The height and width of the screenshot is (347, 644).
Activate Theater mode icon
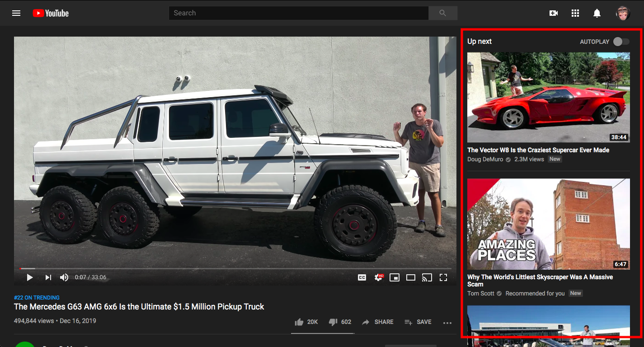click(x=410, y=277)
